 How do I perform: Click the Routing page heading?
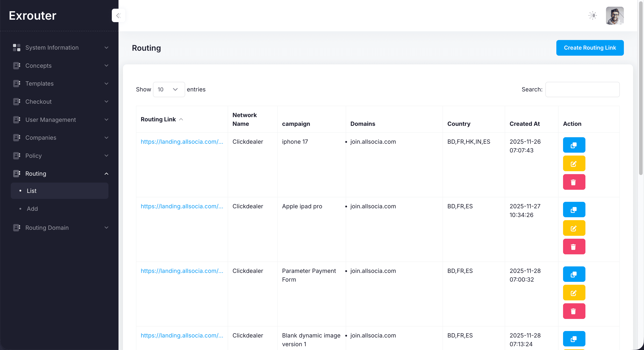pyautogui.click(x=146, y=48)
